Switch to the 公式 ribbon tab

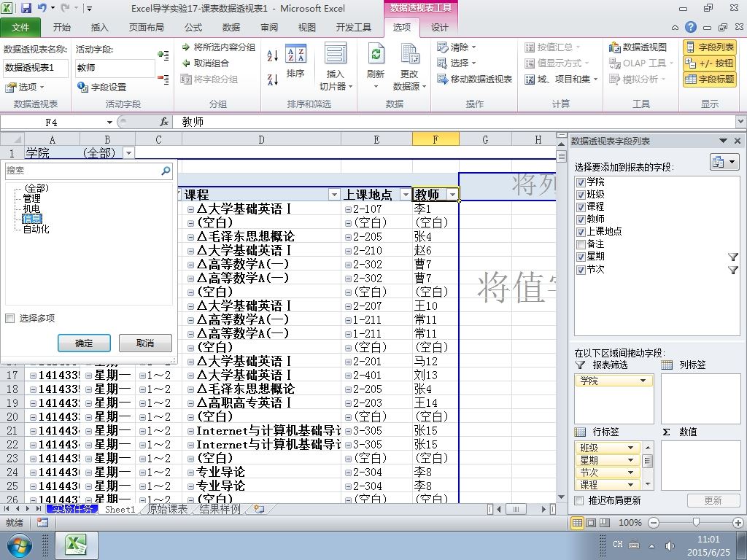(x=193, y=28)
